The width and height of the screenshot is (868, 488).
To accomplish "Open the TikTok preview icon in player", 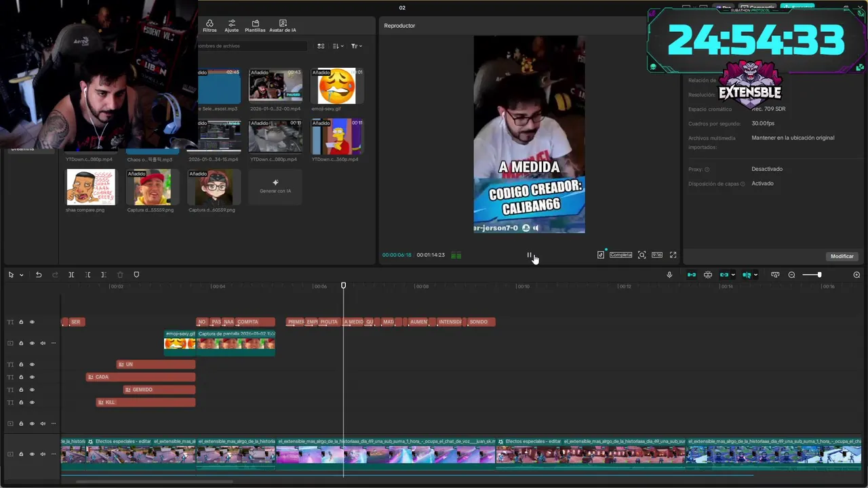I will 601,255.
